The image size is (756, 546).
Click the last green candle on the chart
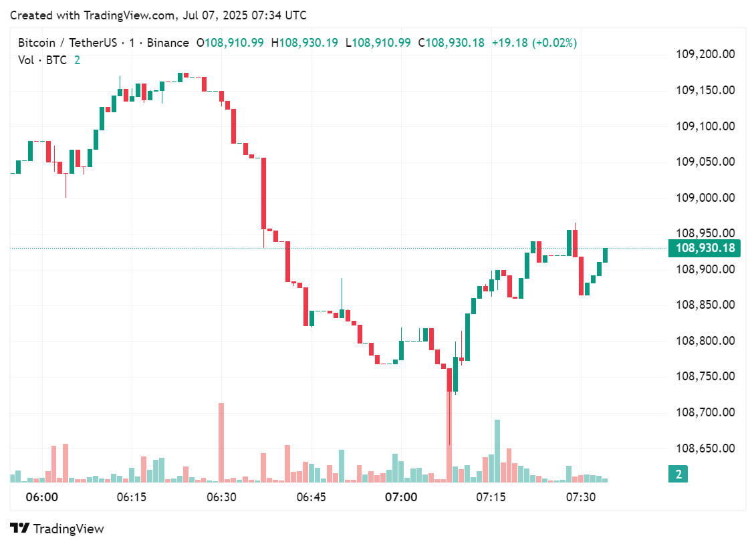pos(605,255)
